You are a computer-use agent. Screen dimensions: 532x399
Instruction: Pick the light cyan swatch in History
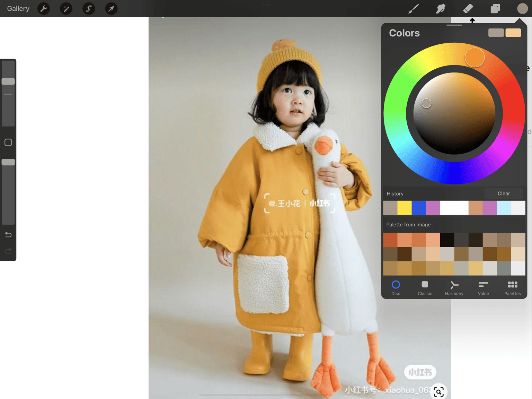pyautogui.click(x=504, y=208)
